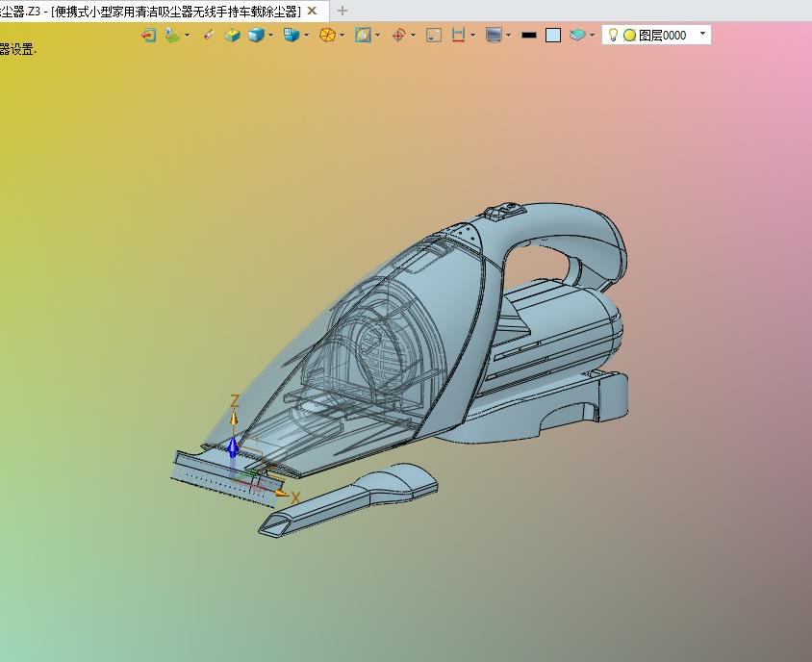Click the yellow-topped box view icon

pyautogui.click(x=232, y=36)
